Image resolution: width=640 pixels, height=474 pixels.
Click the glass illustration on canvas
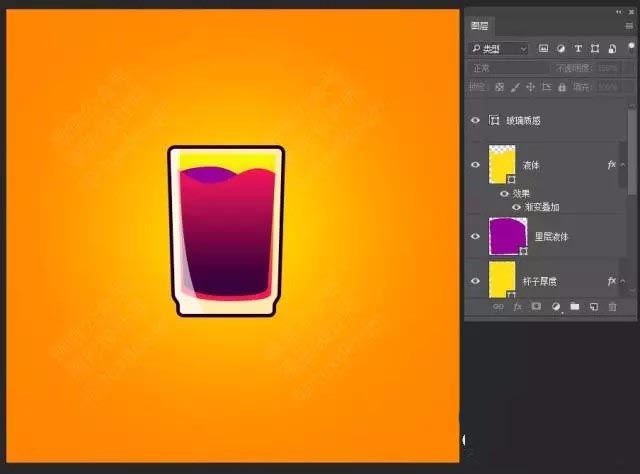pos(226,231)
